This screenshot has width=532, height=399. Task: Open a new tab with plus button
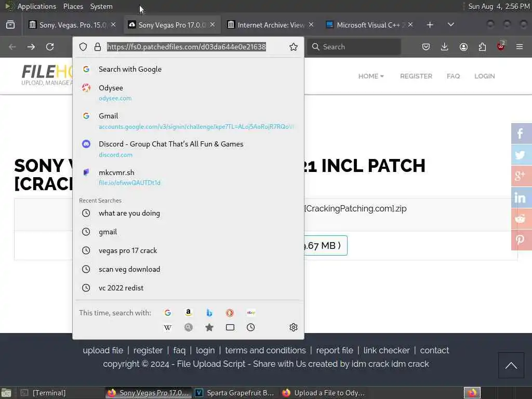[x=430, y=25]
